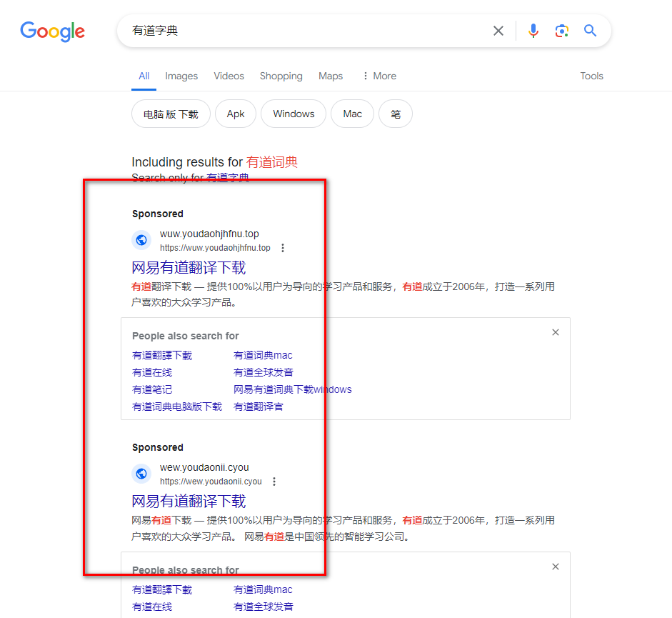
Task: Switch to the Videos tab
Action: (x=229, y=76)
